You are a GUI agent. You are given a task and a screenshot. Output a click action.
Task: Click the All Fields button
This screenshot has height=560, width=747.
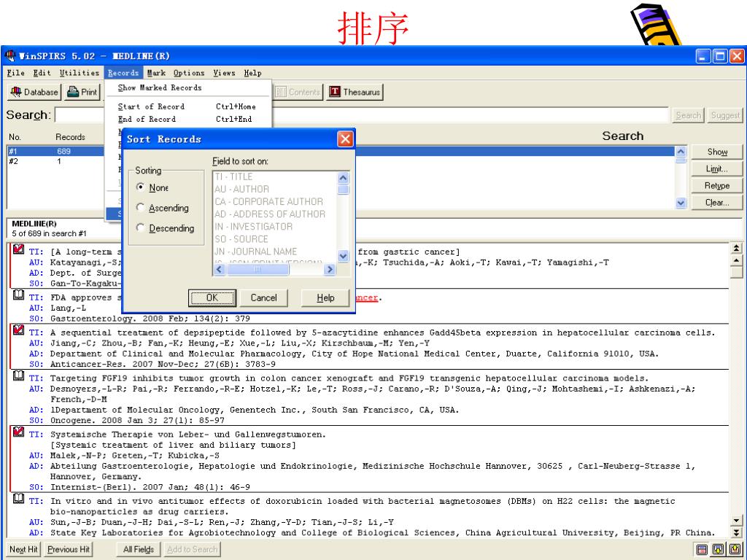(x=139, y=550)
